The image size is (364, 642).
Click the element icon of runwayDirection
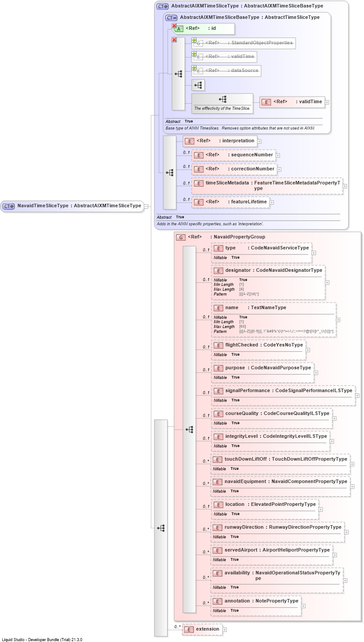point(218,527)
